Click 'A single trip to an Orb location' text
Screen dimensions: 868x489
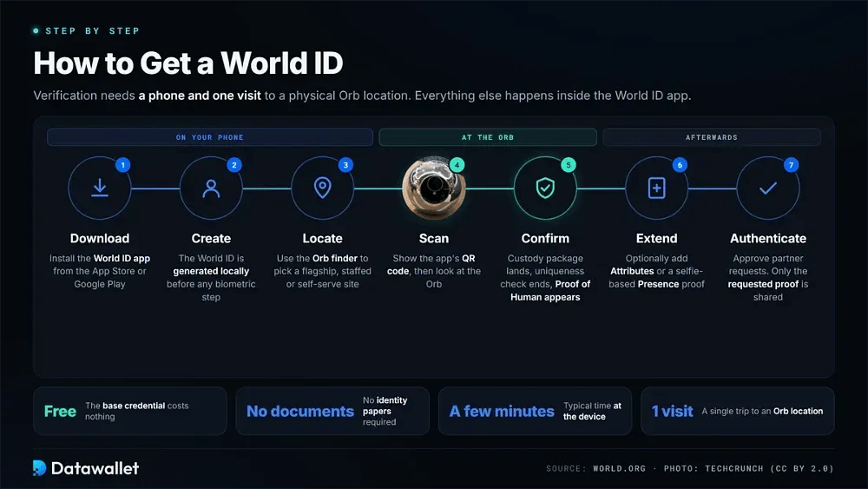pos(762,411)
